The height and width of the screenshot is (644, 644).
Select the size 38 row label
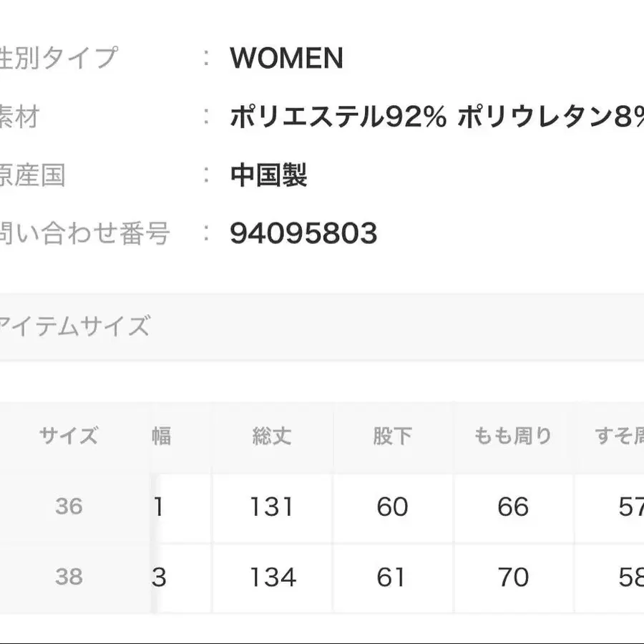point(69,577)
